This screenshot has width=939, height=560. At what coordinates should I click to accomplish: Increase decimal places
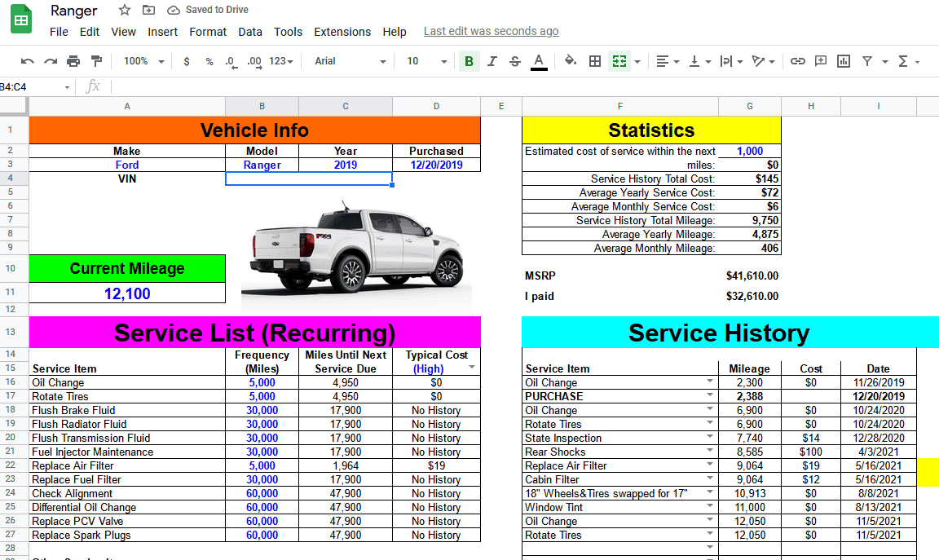point(254,61)
